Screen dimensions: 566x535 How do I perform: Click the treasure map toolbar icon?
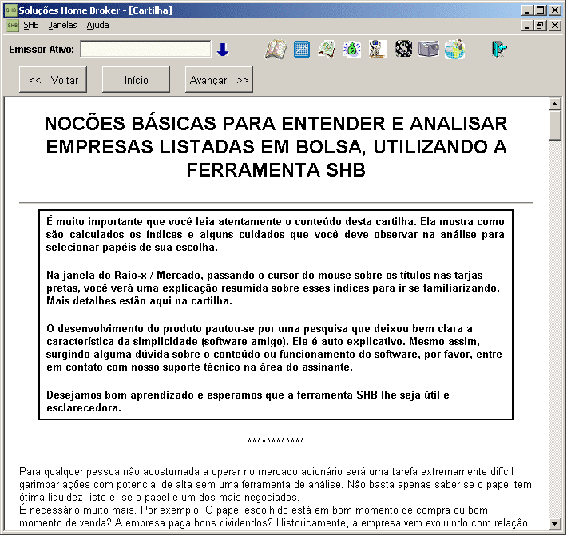pos(327,49)
